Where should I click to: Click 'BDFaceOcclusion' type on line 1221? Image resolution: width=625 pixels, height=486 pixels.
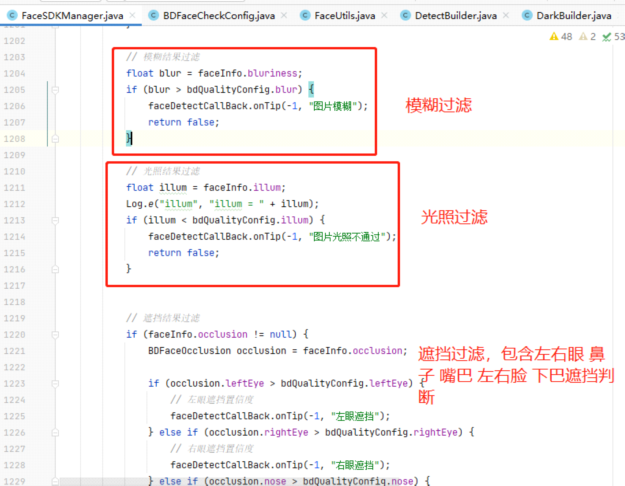pos(189,351)
